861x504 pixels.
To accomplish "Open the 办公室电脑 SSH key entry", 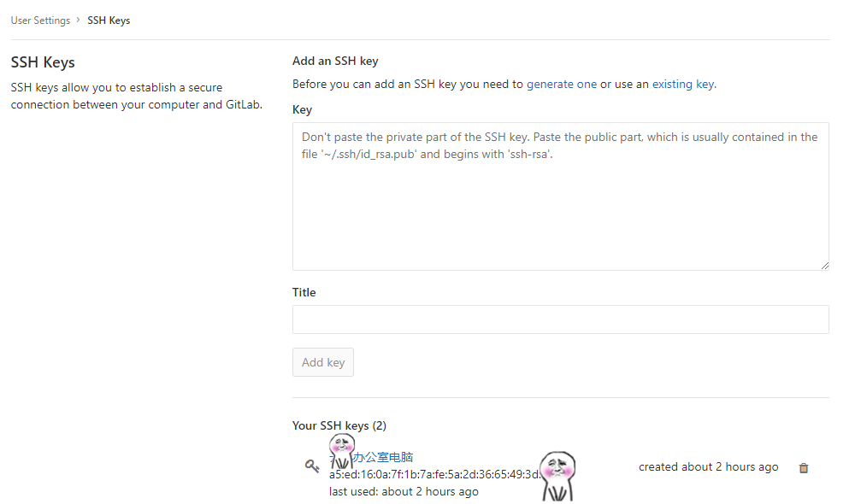I will click(383, 457).
